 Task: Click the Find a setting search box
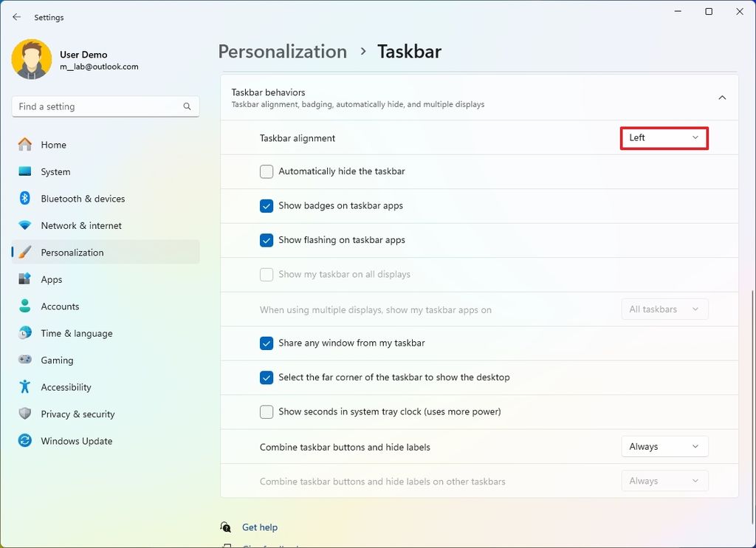coord(99,107)
